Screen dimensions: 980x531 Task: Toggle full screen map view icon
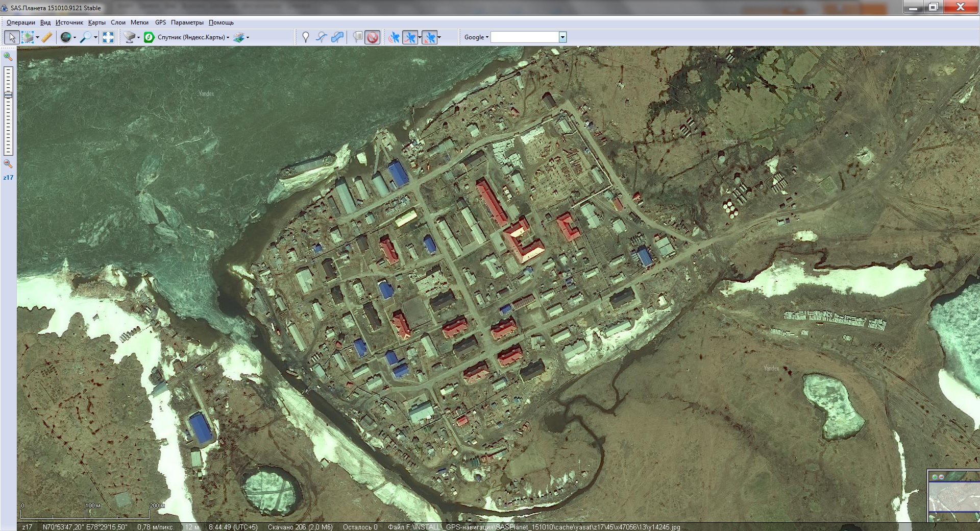[x=108, y=37]
